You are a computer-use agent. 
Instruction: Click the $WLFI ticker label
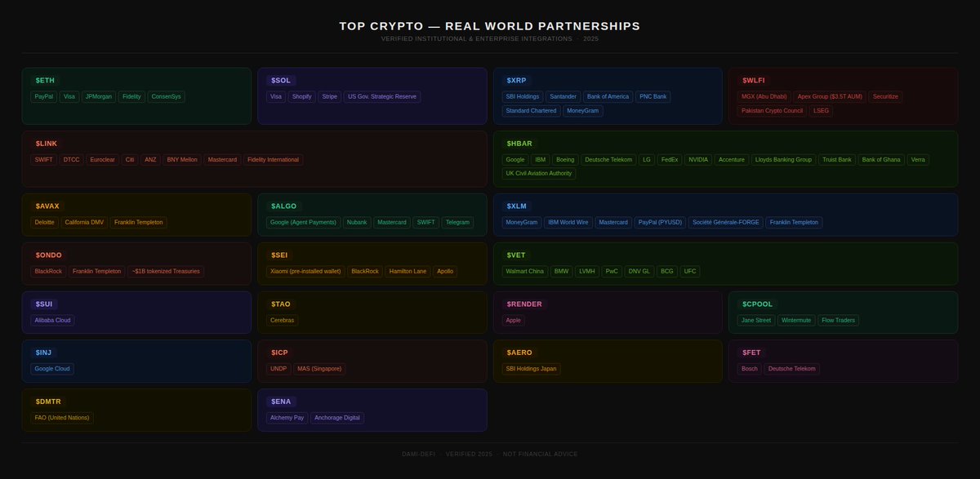(753, 80)
